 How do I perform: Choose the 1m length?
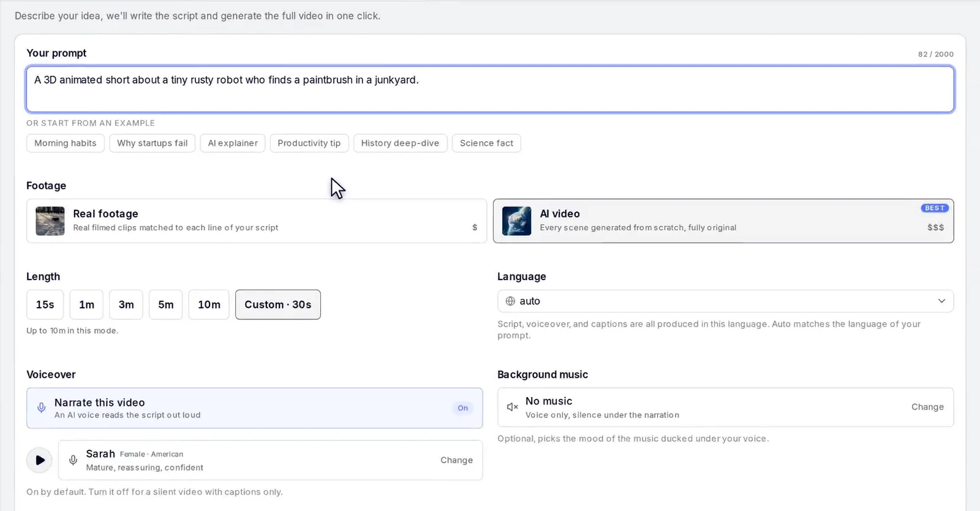point(86,305)
